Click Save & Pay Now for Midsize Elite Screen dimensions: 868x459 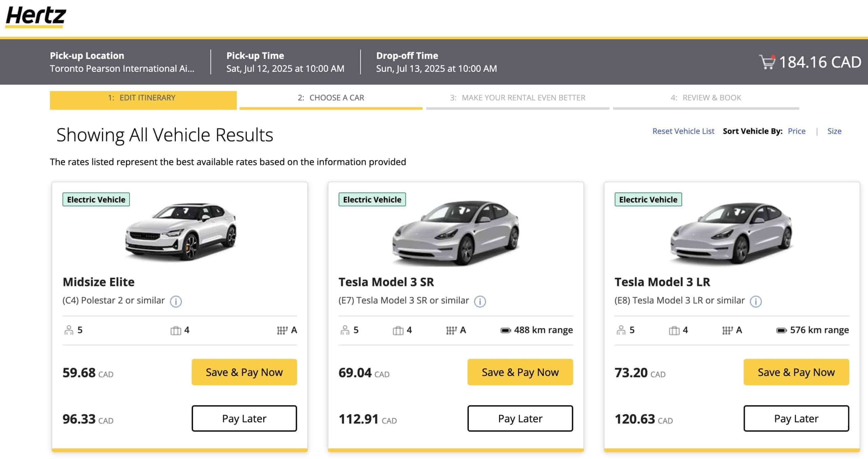tap(244, 372)
